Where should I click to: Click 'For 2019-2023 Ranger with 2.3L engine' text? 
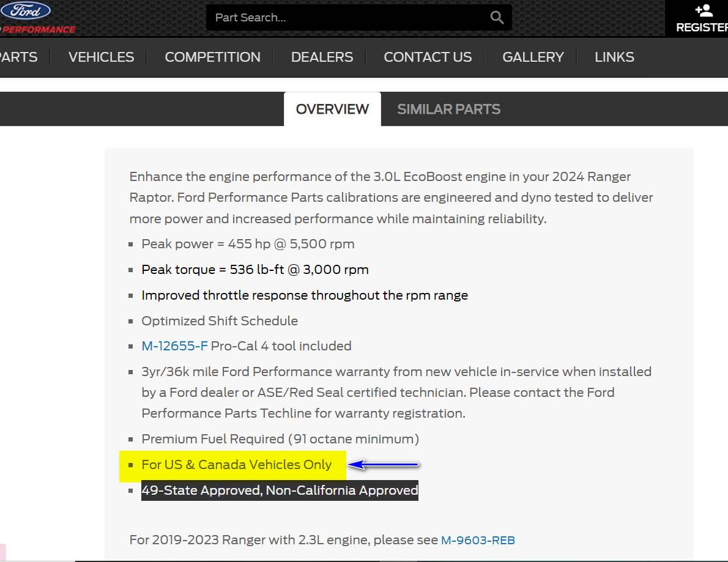(284, 540)
